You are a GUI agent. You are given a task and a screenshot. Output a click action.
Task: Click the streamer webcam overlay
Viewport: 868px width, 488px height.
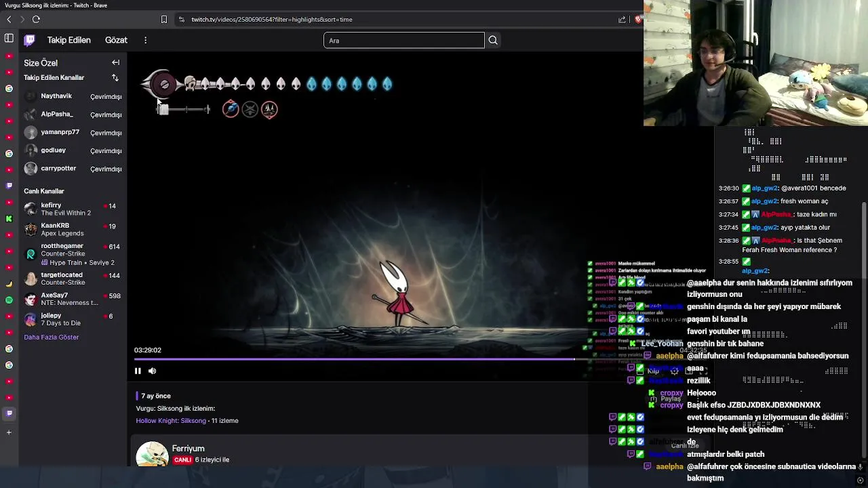click(755, 63)
